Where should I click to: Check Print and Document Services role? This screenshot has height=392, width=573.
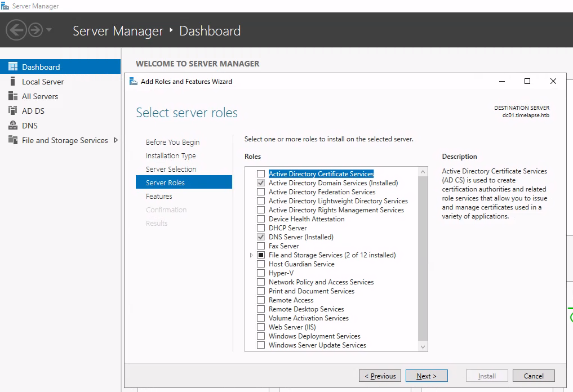(x=261, y=291)
